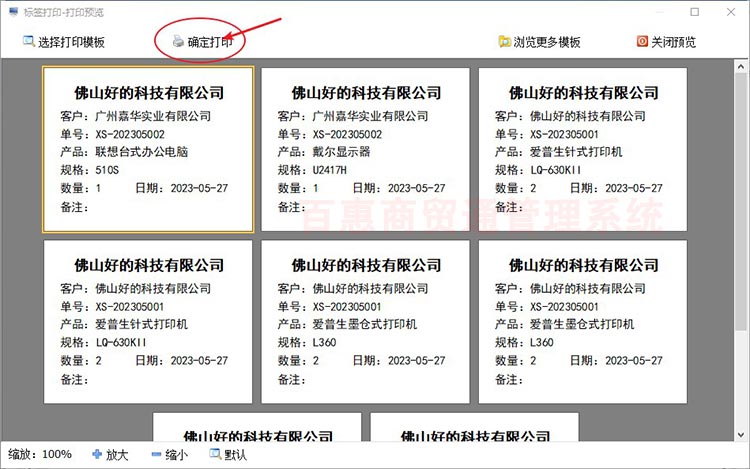Click 单号: XS-202305002 on 联想 card

click(x=112, y=134)
